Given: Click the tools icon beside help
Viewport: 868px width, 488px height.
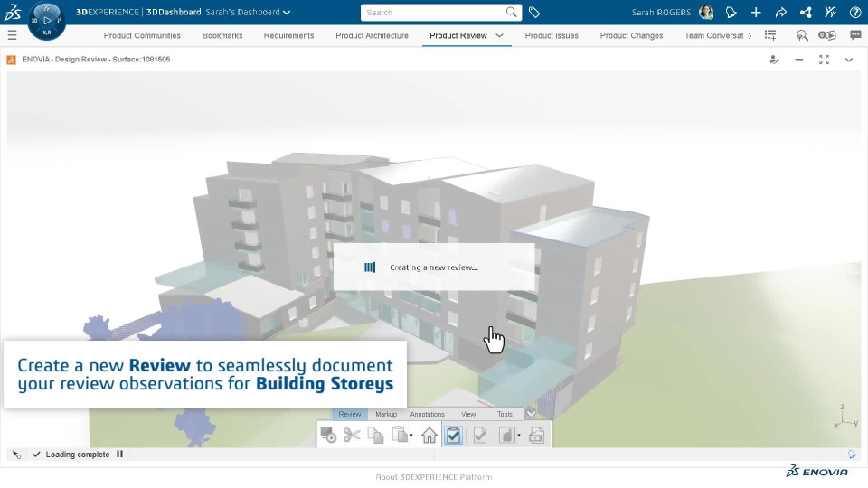Looking at the screenshot, I should point(830,12).
